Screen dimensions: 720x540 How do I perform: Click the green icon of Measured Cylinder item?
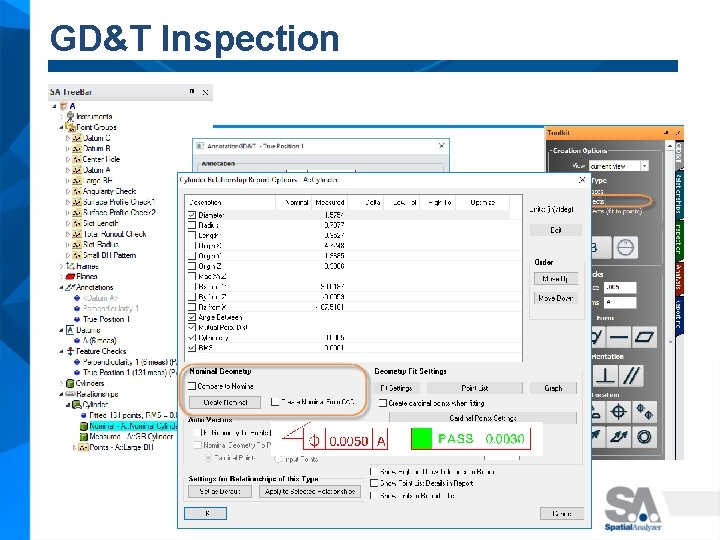click(84, 437)
